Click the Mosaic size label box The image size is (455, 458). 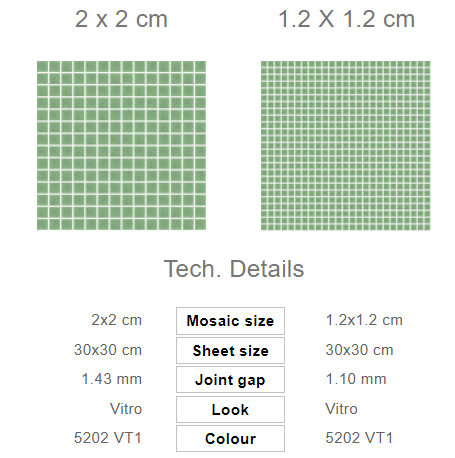pyautogui.click(x=230, y=321)
